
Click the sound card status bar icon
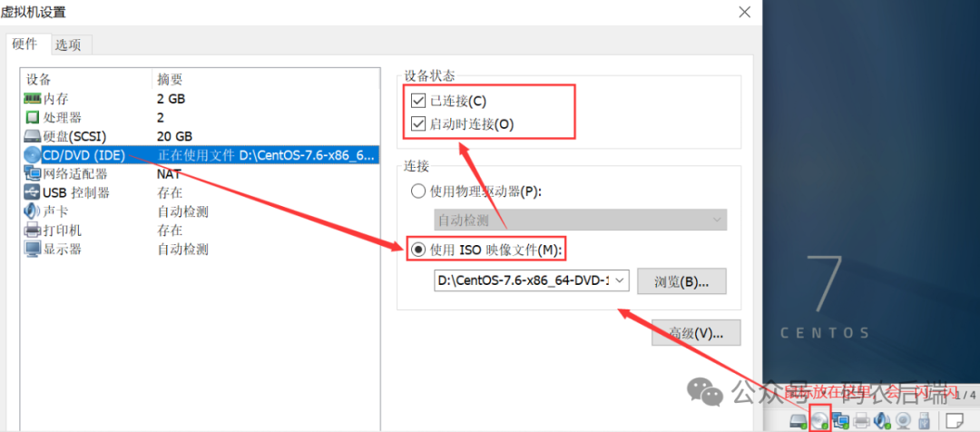(x=882, y=420)
